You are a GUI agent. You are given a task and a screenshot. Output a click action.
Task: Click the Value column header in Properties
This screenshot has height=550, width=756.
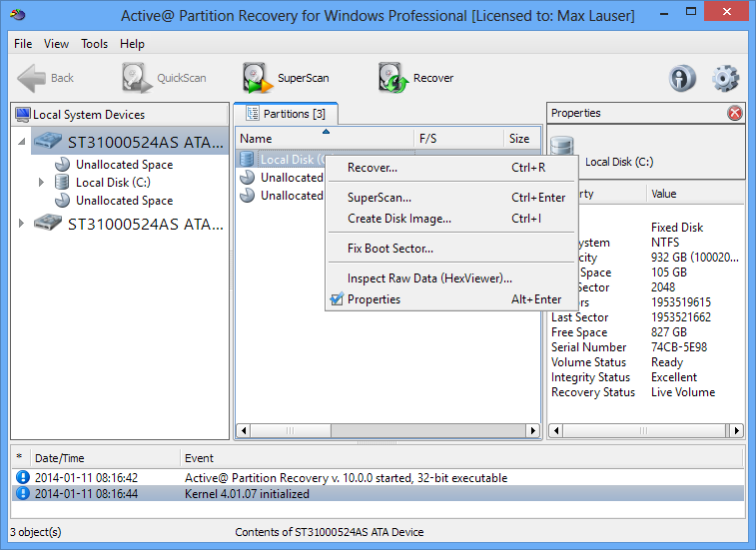[x=695, y=194]
